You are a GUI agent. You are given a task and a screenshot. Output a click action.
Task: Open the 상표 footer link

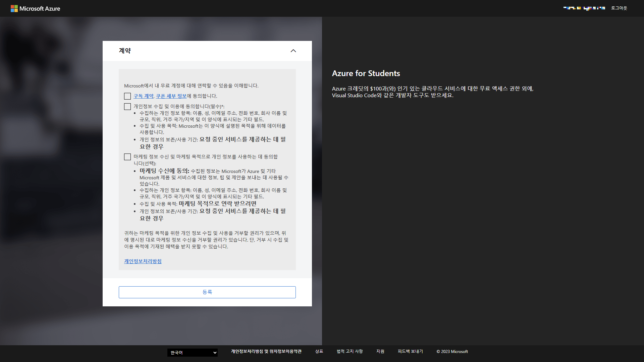319,351
